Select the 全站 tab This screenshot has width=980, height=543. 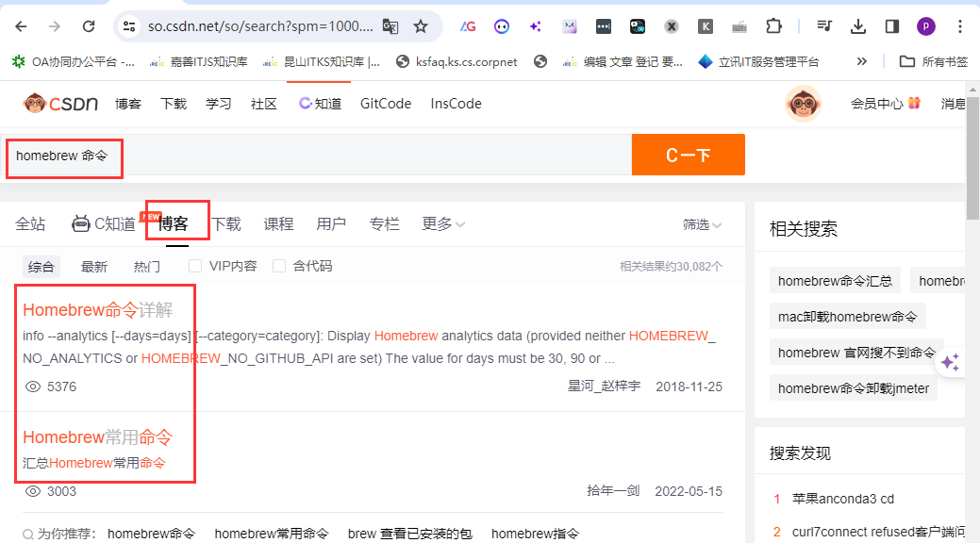[x=30, y=223]
